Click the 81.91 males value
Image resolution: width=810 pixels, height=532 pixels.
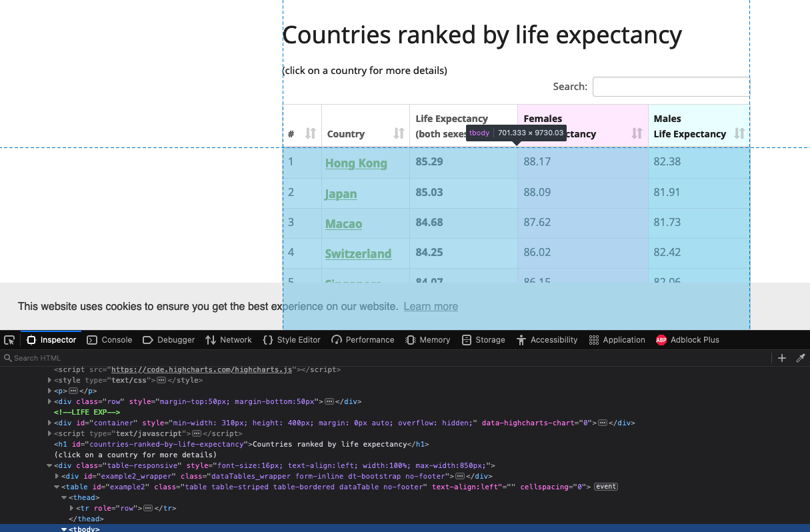click(667, 192)
